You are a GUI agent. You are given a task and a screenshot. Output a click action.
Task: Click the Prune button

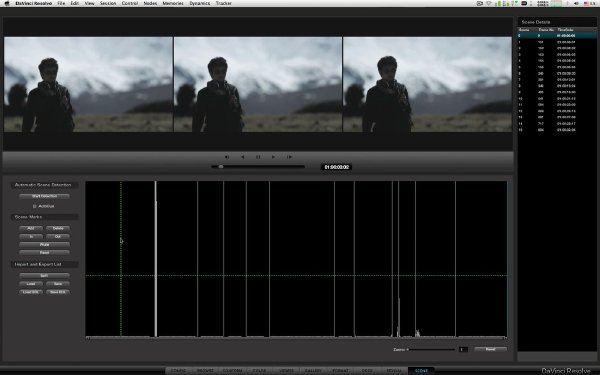44,245
